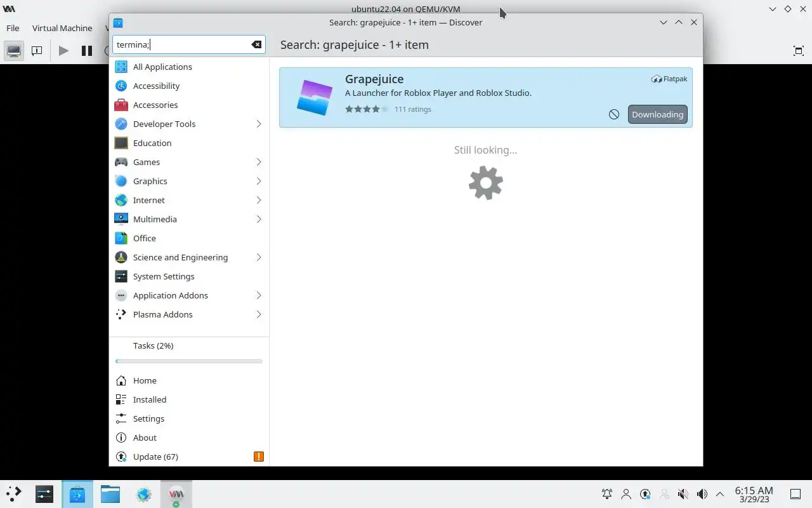
Task: Open the All Applications category
Action: (x=189, y=67)
